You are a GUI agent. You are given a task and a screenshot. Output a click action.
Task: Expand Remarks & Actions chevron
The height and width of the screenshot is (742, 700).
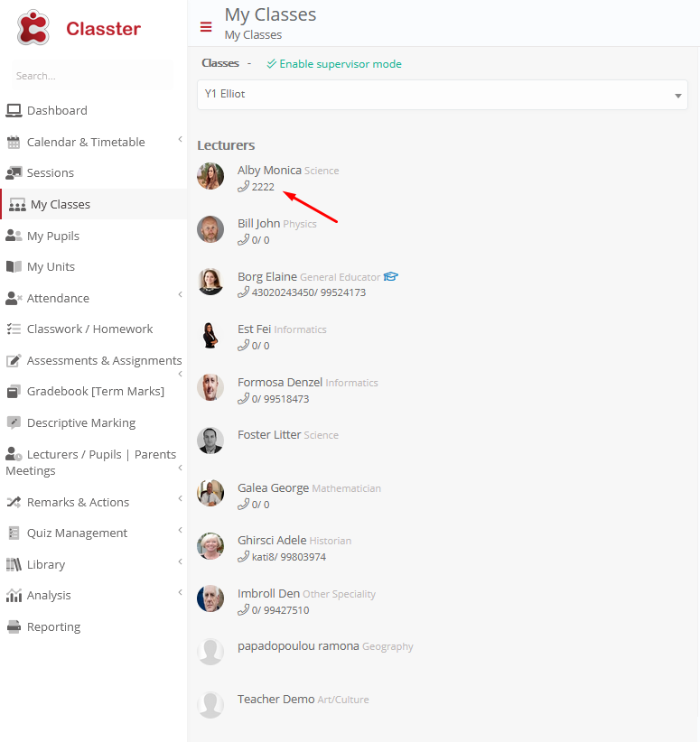pos(180,498)
